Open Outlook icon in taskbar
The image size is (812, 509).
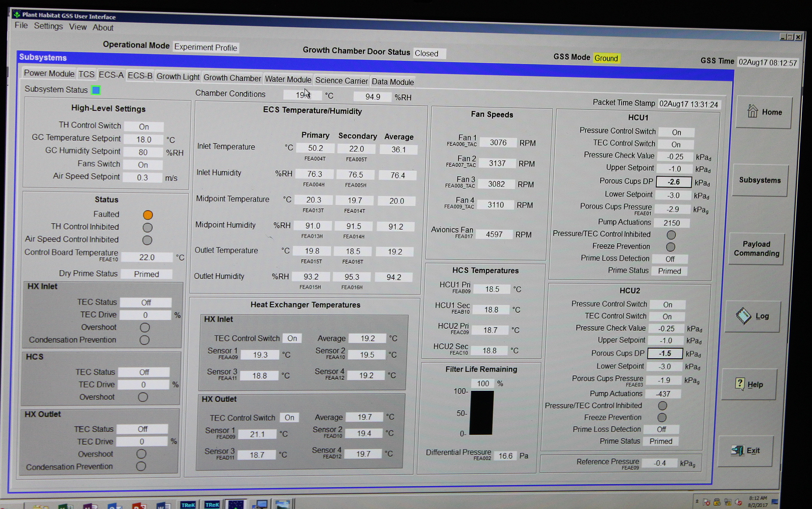click(x=115, y=506)
